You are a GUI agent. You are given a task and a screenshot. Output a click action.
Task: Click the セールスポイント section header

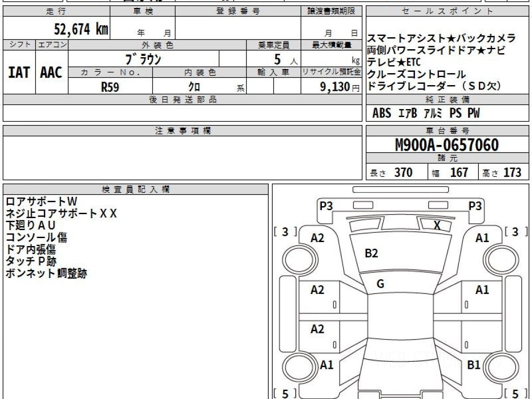[x=448, y=12]
